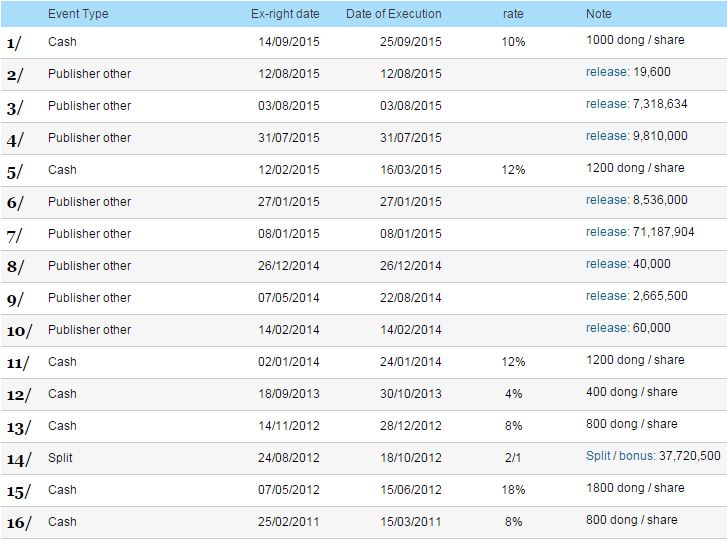The height and width of the screenshot is (539, 727).
Task: Select ex-right date 12/08/2015
Action: coord(289,74)
